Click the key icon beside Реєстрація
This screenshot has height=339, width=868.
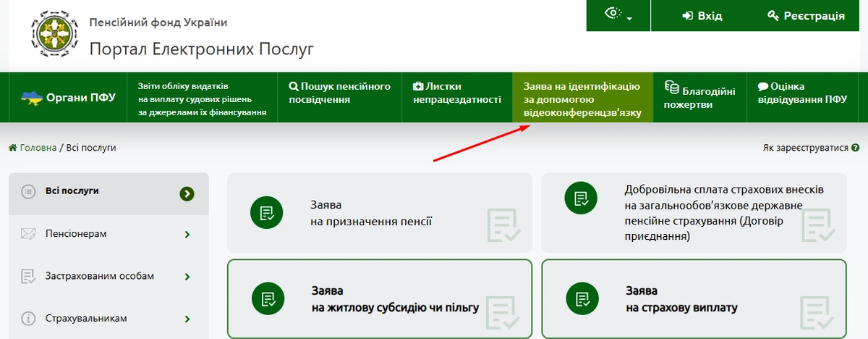pyautogui.click(x=773, y=16)
